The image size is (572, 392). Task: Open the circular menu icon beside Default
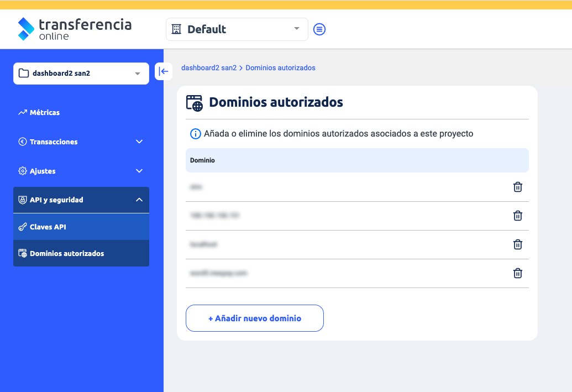pyautogui.click(x=319, y=29)
